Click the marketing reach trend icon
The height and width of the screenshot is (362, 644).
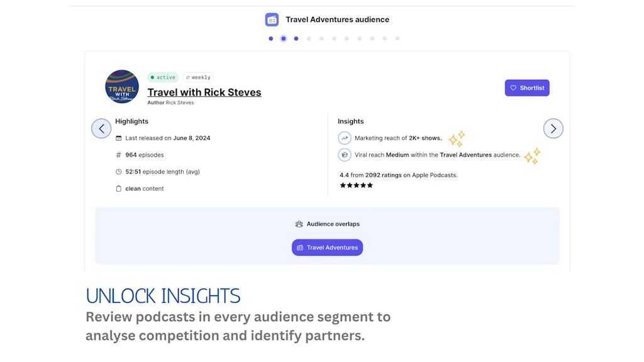click(345, 138)
